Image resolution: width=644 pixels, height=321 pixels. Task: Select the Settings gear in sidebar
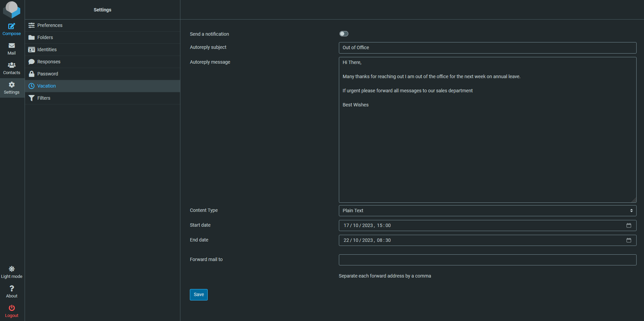pos(11,88)
